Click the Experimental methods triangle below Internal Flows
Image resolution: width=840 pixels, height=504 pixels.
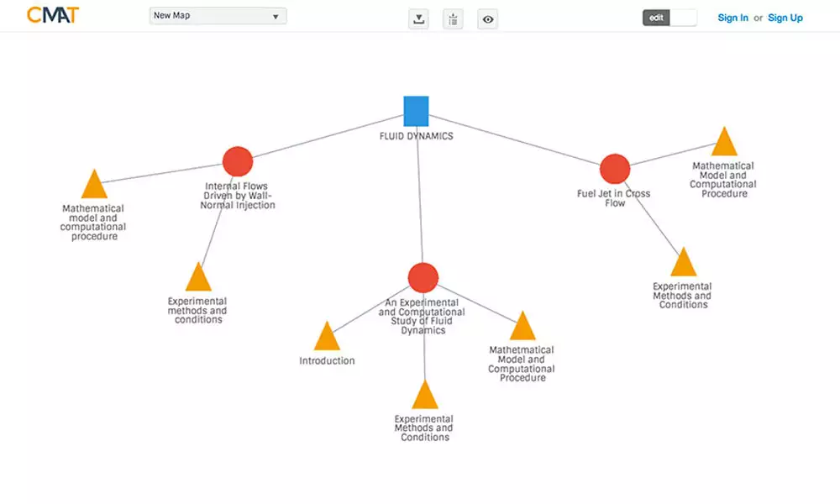click(x=198, y=279)
